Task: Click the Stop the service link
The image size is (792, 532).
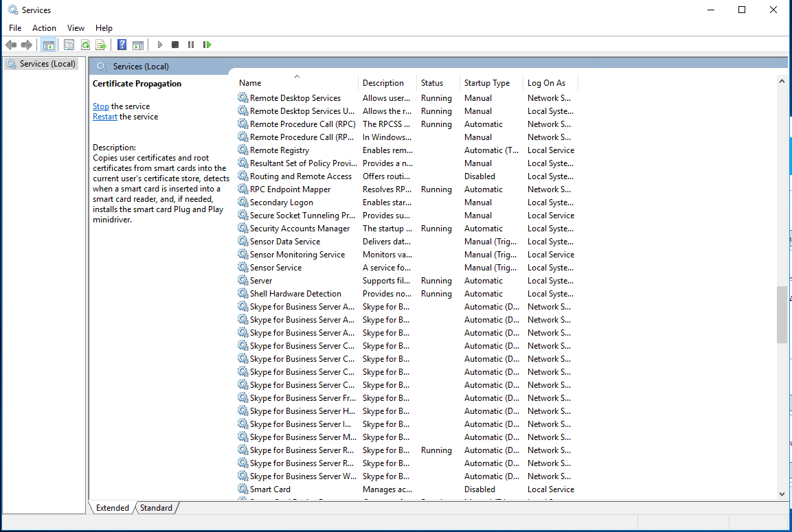Action: point(101,106)
